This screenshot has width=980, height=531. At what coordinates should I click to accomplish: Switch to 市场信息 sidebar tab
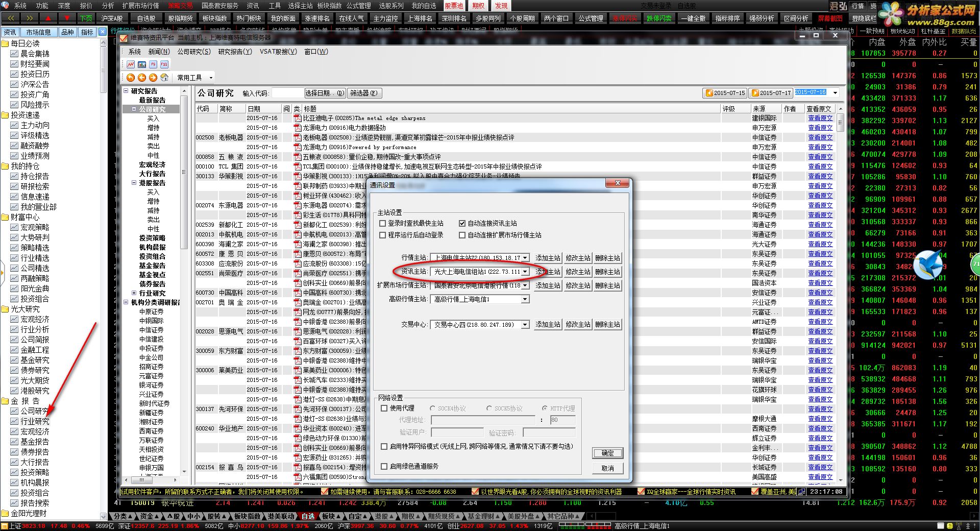39,32
